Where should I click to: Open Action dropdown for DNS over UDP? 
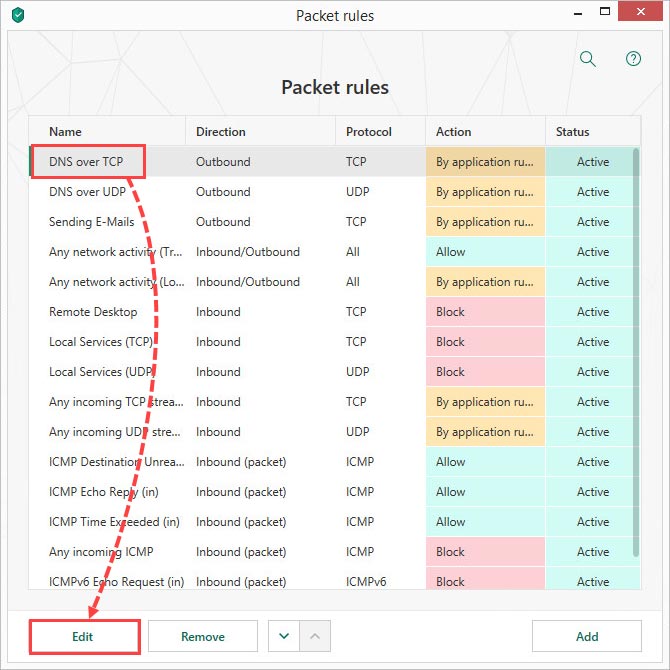(485, 192)
